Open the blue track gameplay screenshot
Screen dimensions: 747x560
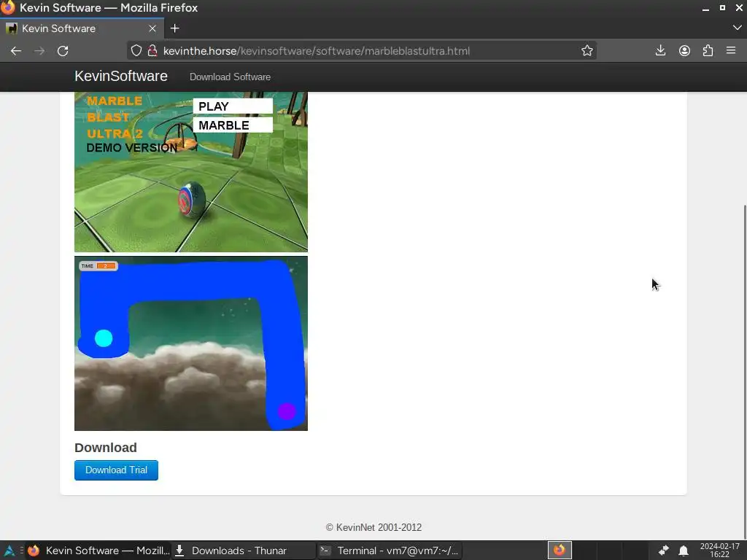[x=191, y=343]
